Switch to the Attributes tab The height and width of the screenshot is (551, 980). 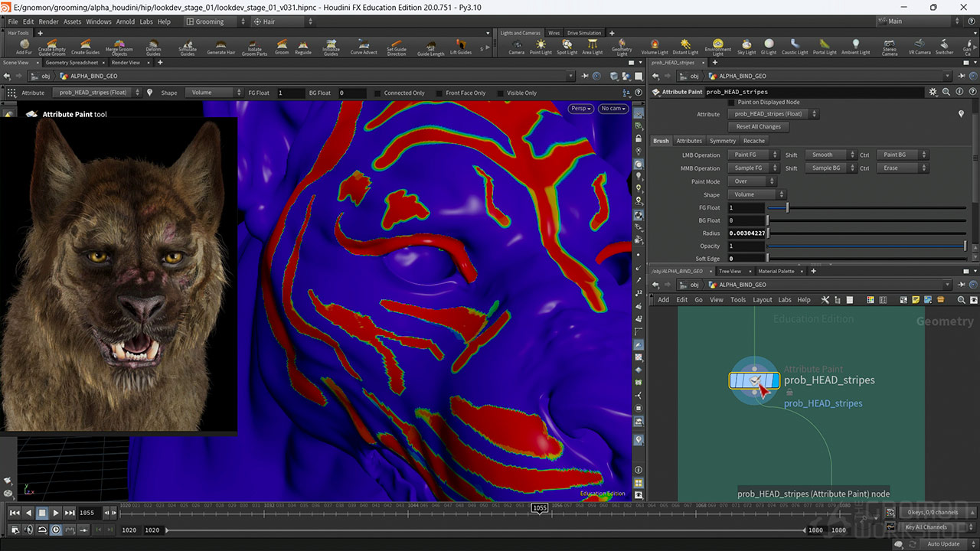pos(689,140)
